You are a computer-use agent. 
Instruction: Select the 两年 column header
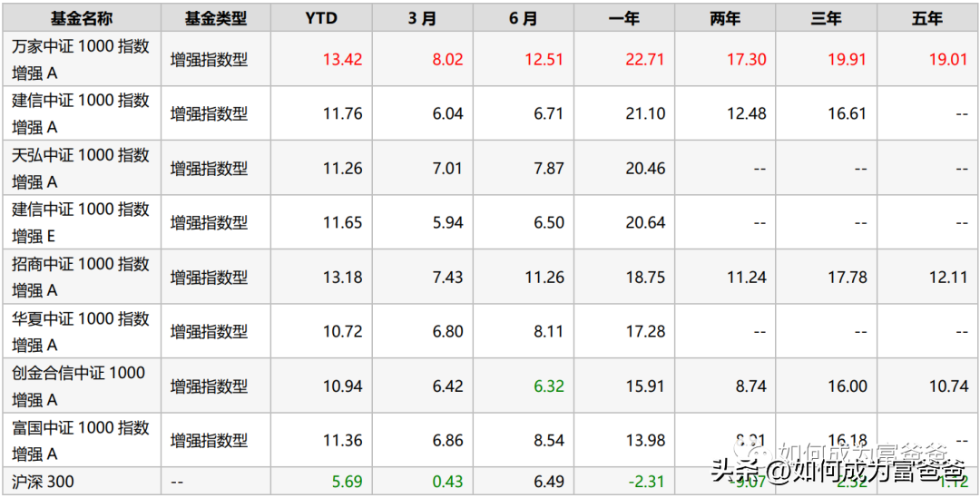tap(725, 18)
